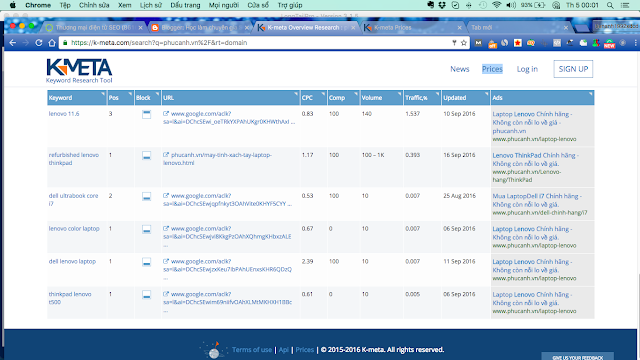
Task: Click the Wi-Fi status icon
Action: (497, 5)
